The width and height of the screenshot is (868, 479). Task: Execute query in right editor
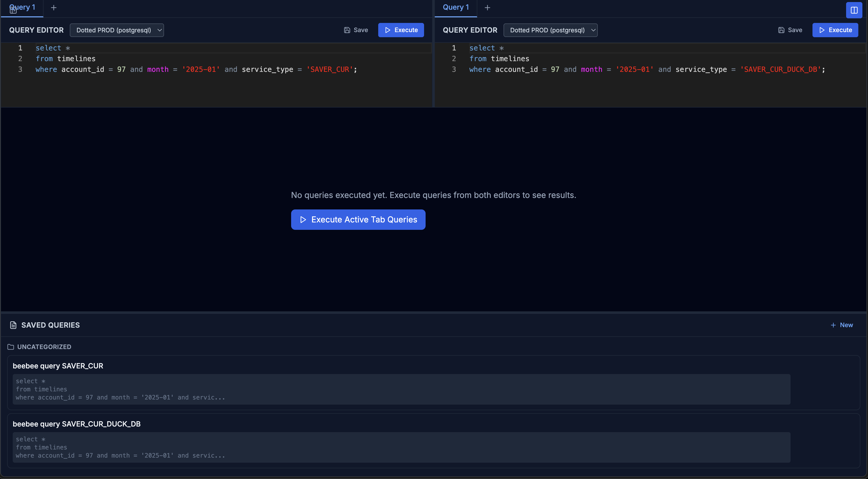pos(835,30)
